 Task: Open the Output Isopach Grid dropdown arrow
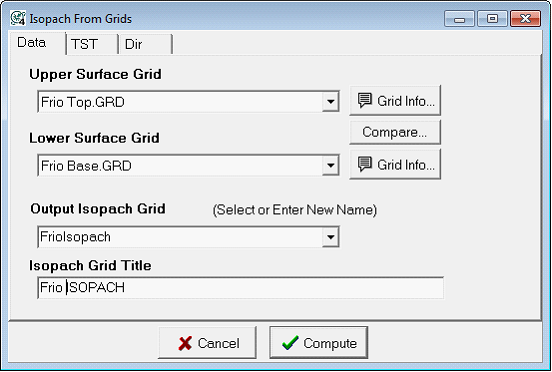coord(330,237)
